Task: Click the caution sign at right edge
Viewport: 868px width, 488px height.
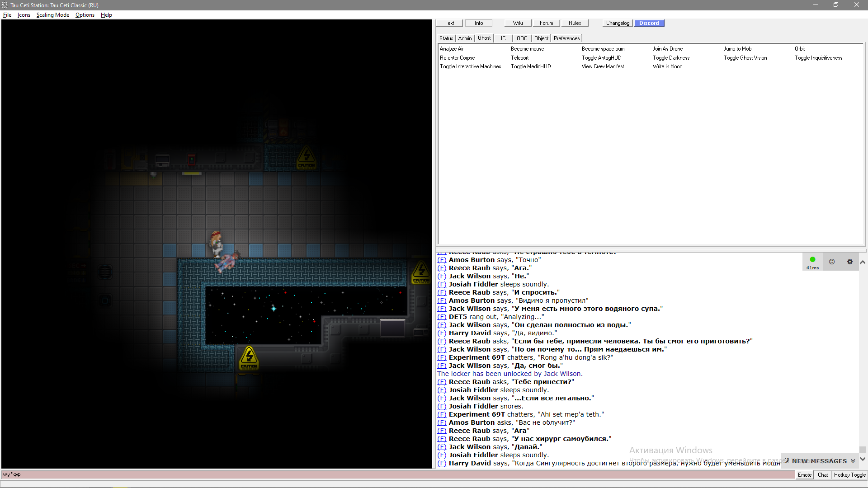Action: coord(421,272)
